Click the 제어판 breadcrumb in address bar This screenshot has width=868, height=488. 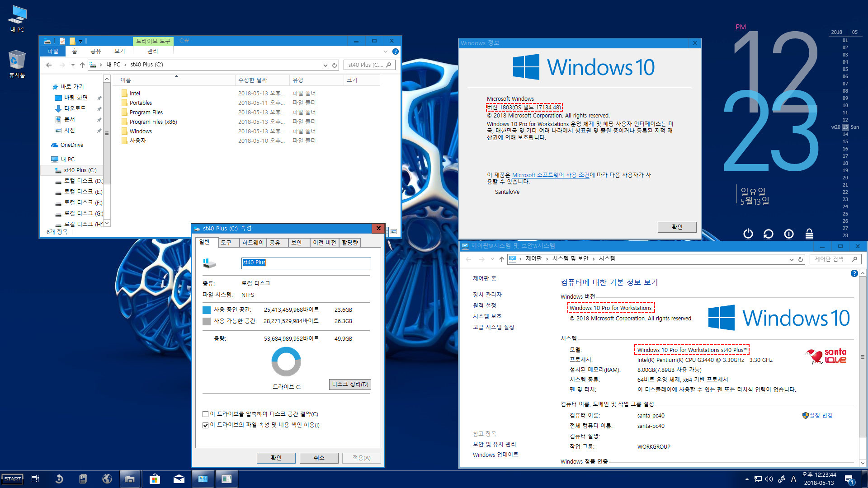[x=533, y=259]
